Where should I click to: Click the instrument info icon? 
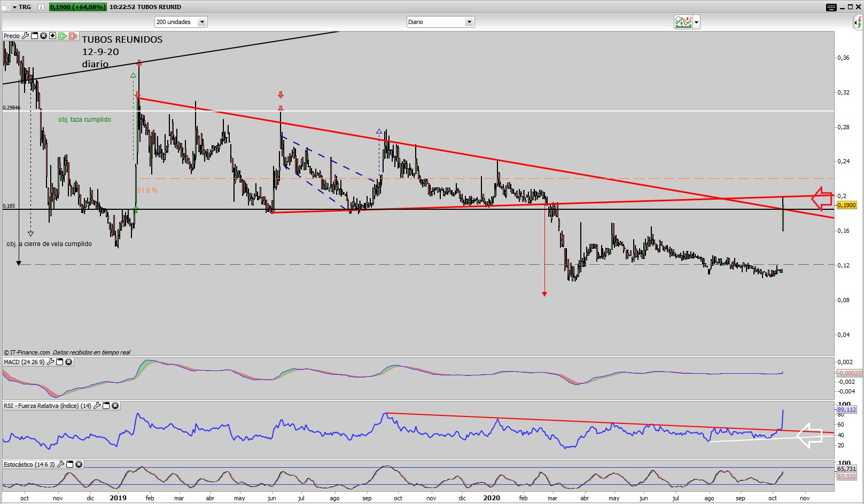pyautogui.click(x=42, y=7)
